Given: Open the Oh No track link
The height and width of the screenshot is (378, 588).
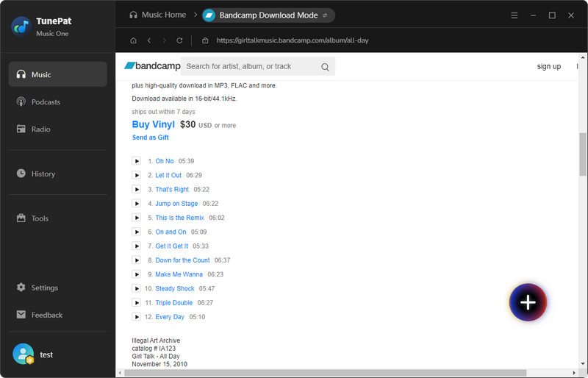Looking at the screenshot, I should point(164,161).
